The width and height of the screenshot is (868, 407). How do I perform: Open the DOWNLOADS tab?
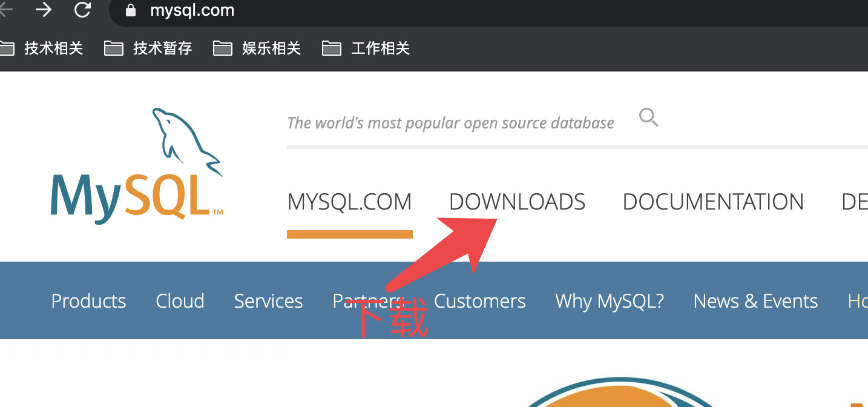[x=518, y=202]
